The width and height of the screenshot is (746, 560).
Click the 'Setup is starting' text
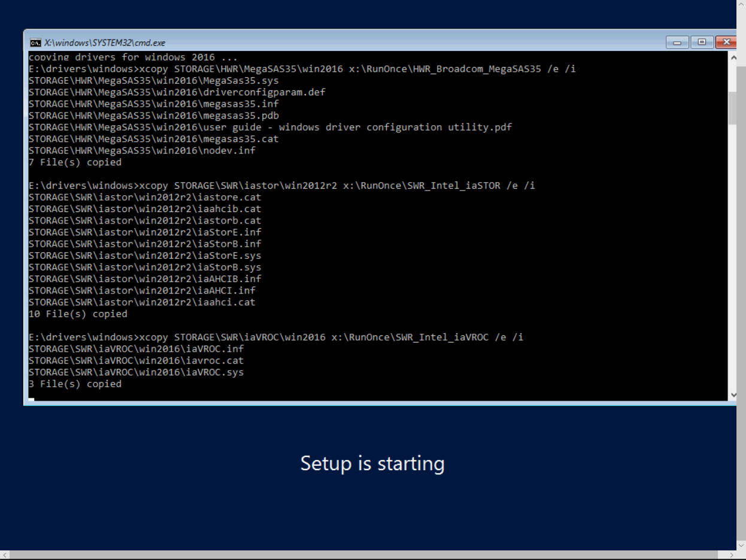tap(372, 464)
